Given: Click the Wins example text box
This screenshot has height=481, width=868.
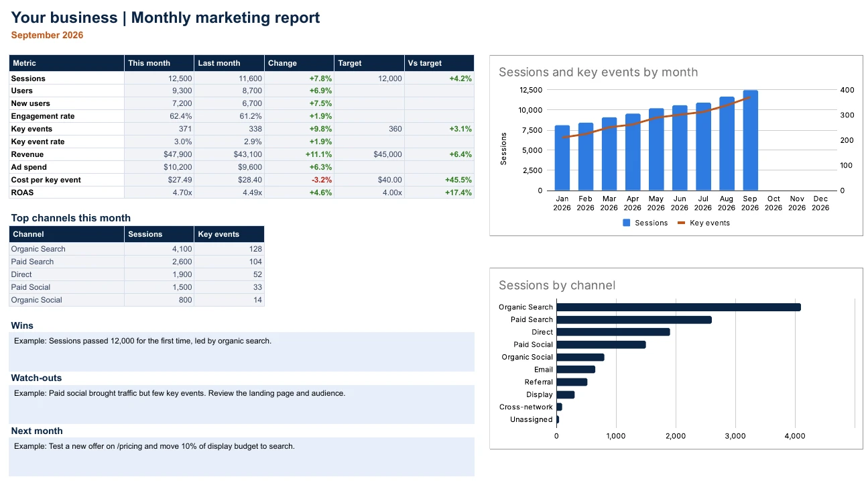Looking at the screenshot, I should point(241,352).
